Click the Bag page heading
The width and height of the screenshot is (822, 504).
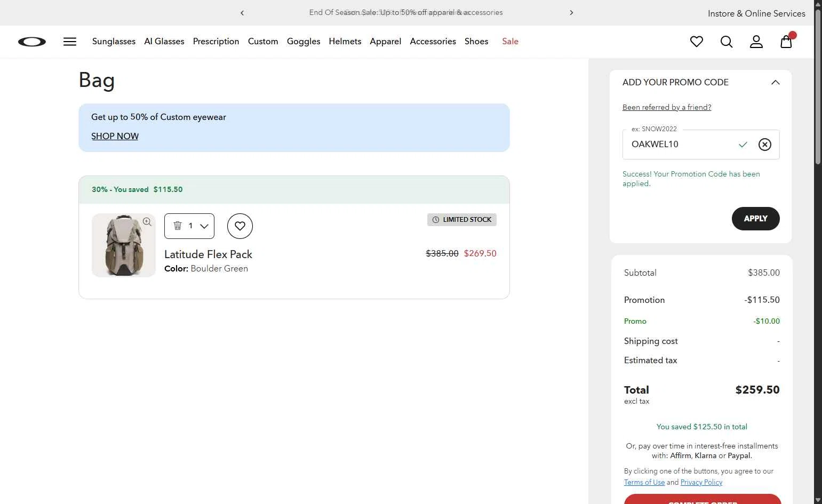tap(97, 80)
